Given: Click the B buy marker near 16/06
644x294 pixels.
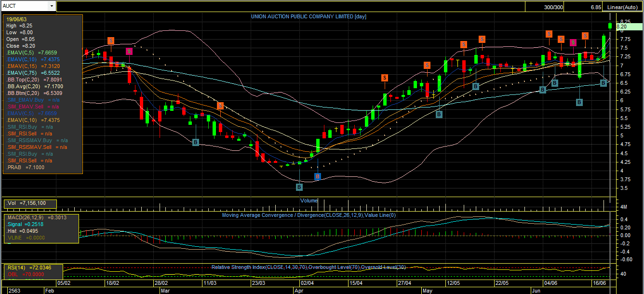Looking at the screenshot, I should point(604,83).
